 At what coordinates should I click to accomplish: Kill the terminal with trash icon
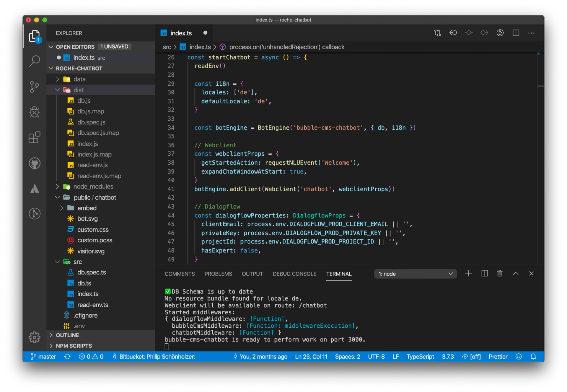pyautogui.click(x=500, y=274)
